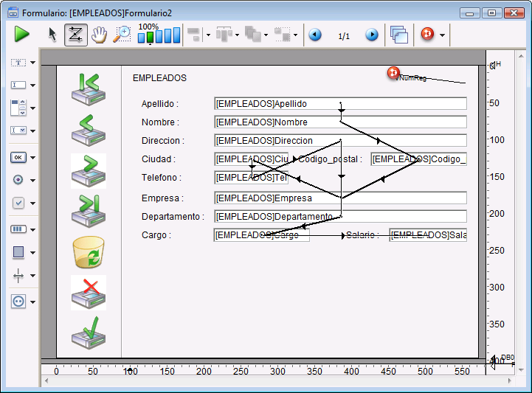Select the [EMPLEADOS]Apellido field
Image resolution: width=532 pixels, height=393 pixels.
click(340, 104)
